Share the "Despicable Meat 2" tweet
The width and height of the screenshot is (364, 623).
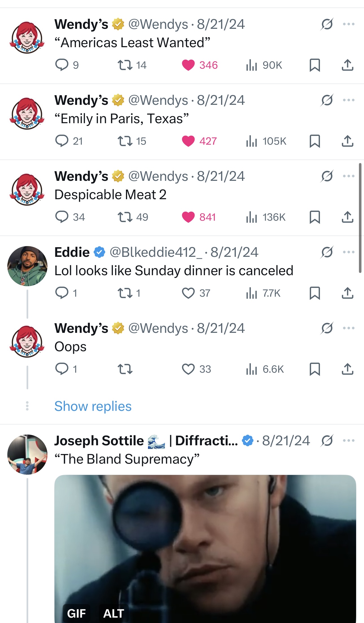(x=347, y=217)
